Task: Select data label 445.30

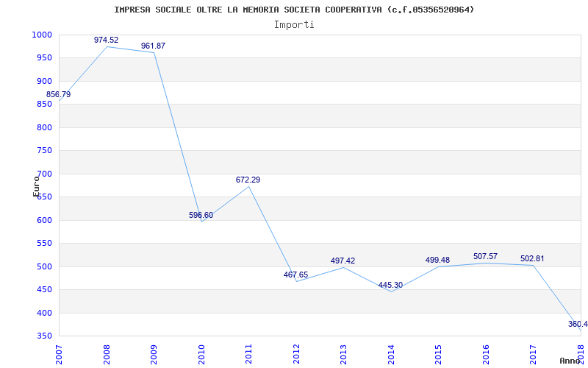Action: [390, 286]
